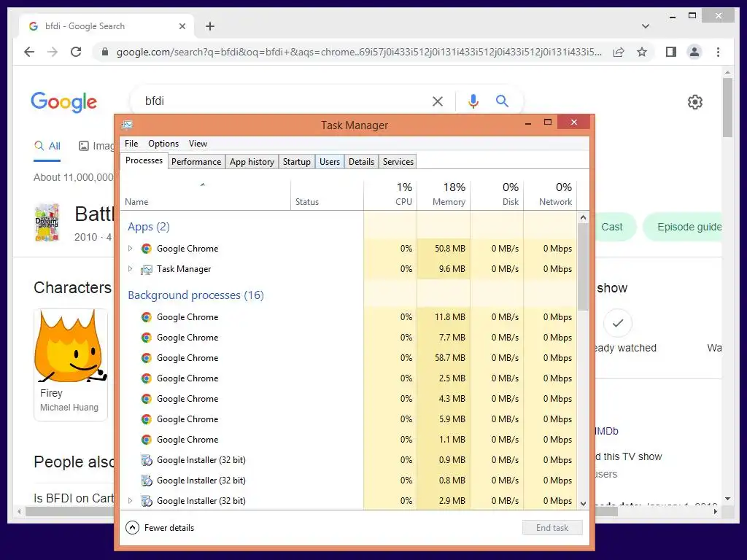The width and height of the screenshot is (747, 560).
Task: Click the Status column header
Action: [327, 195]
